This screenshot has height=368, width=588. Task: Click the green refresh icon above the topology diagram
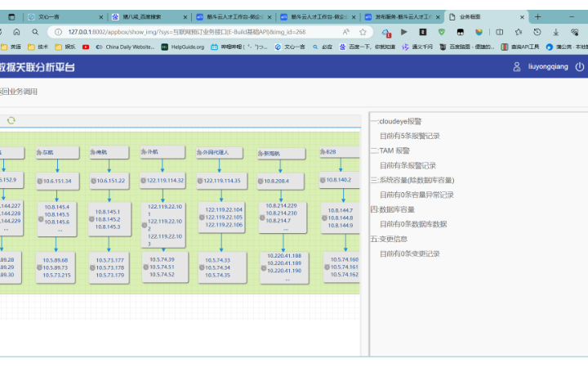(11, 120)
